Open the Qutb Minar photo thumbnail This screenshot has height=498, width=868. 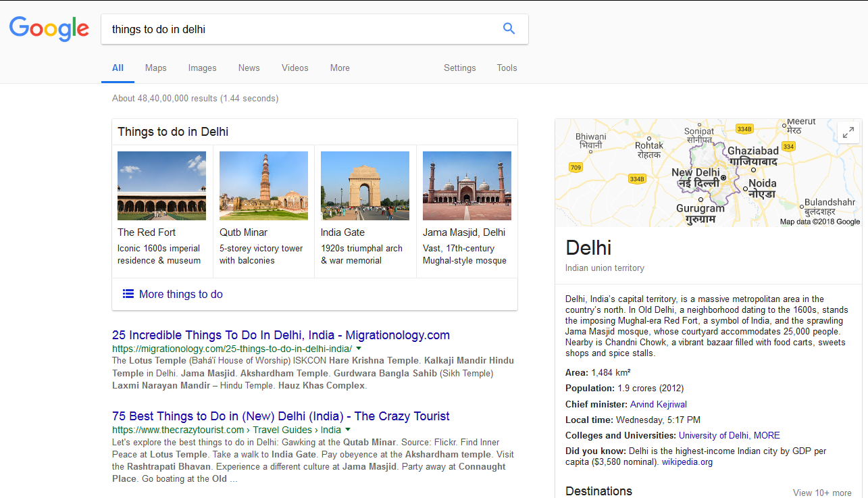coord(263,186)
